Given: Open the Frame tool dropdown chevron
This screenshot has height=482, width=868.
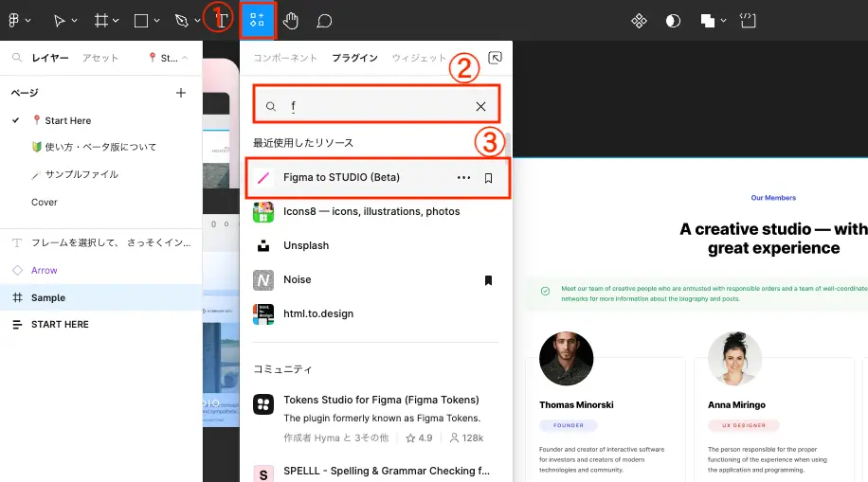Looking at the screenshot, I should pyautogui.click(x=116, y=21).
